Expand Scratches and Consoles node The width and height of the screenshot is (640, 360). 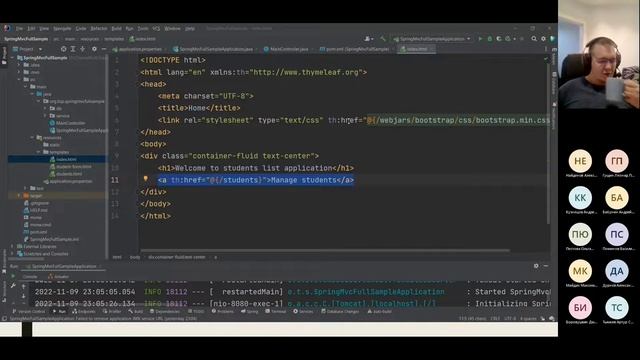12,254
